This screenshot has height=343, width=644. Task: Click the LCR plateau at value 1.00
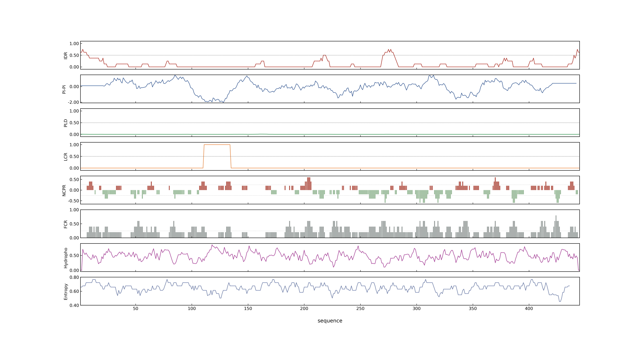pyautogui.click(x=217, y=145)
